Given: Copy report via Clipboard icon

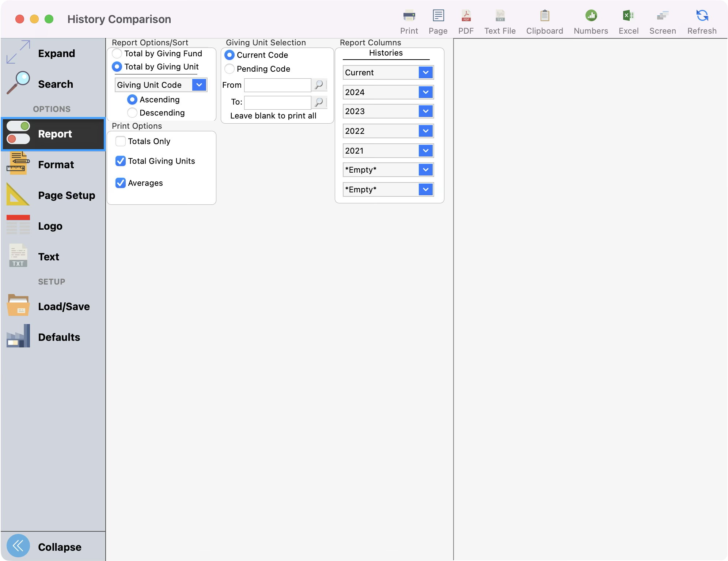Looking at the screenshot, I should coord(545,16).
